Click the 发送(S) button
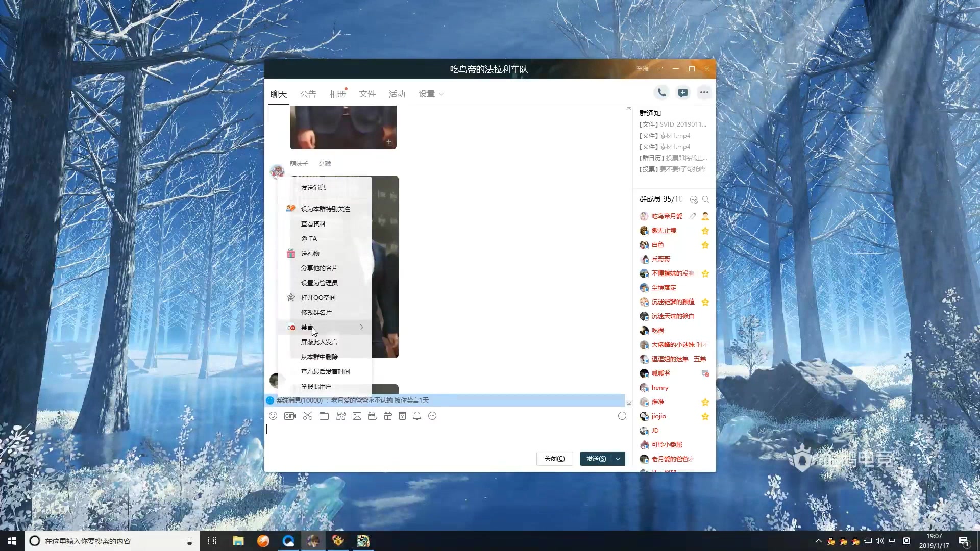Screen dimensions: 980x551 (596, 459)
